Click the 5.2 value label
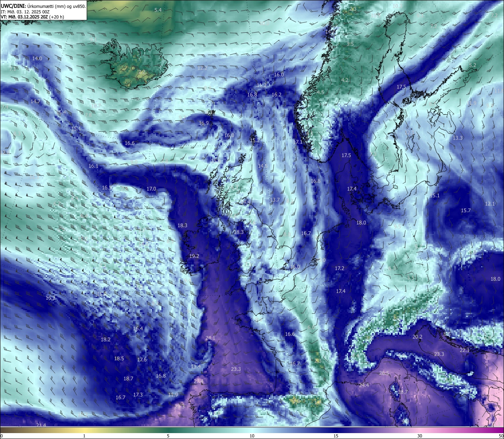This screenshot has width=504, height=439. click(x=472, y=65)
